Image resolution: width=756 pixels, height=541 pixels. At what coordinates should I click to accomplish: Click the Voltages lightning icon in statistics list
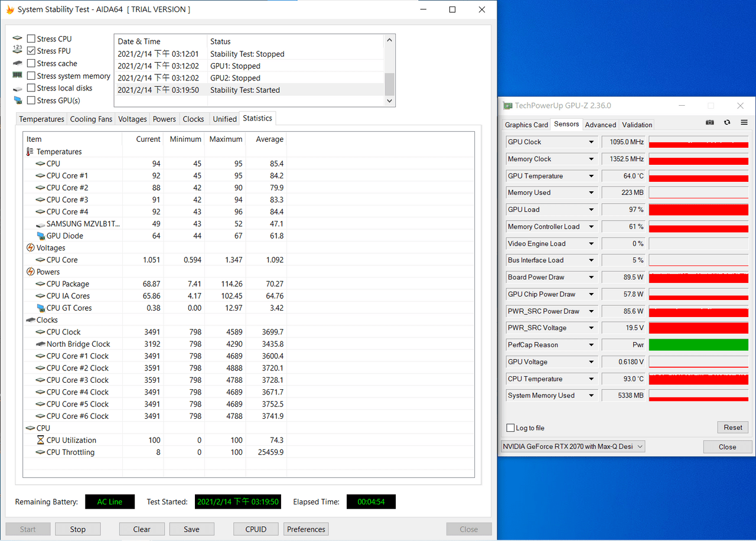click(x=31, y=248)
